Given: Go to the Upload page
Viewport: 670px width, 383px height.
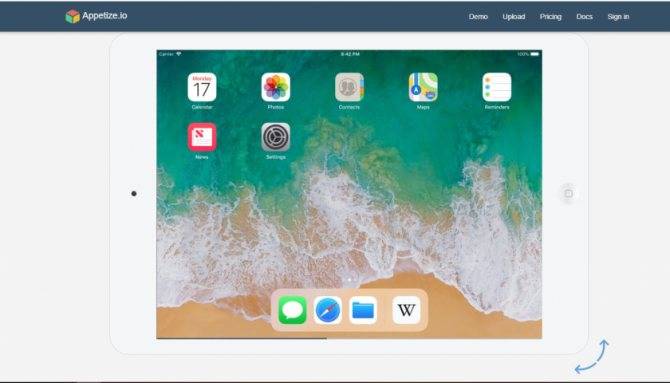Looking at the screenshot, I should (514, 17).
